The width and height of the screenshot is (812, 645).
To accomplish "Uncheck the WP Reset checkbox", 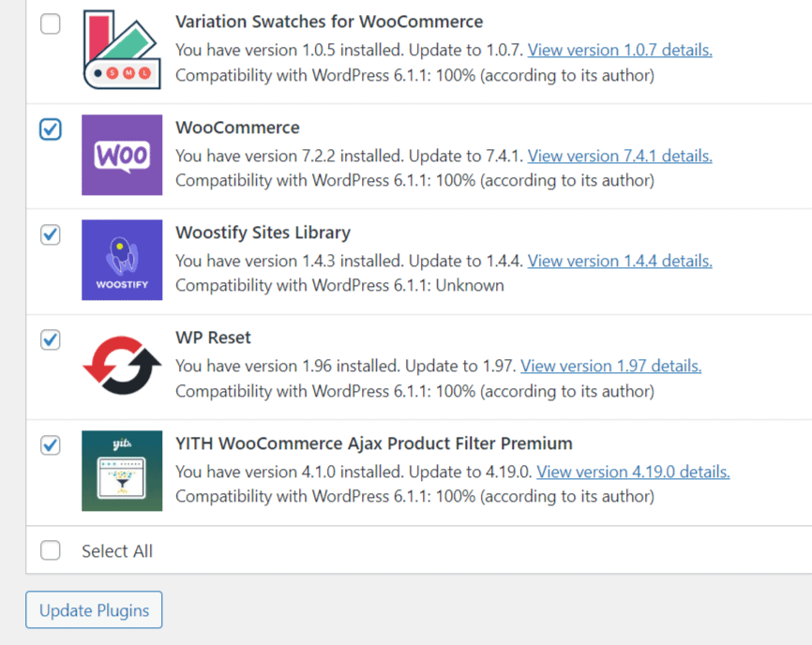I will point(51,340).
